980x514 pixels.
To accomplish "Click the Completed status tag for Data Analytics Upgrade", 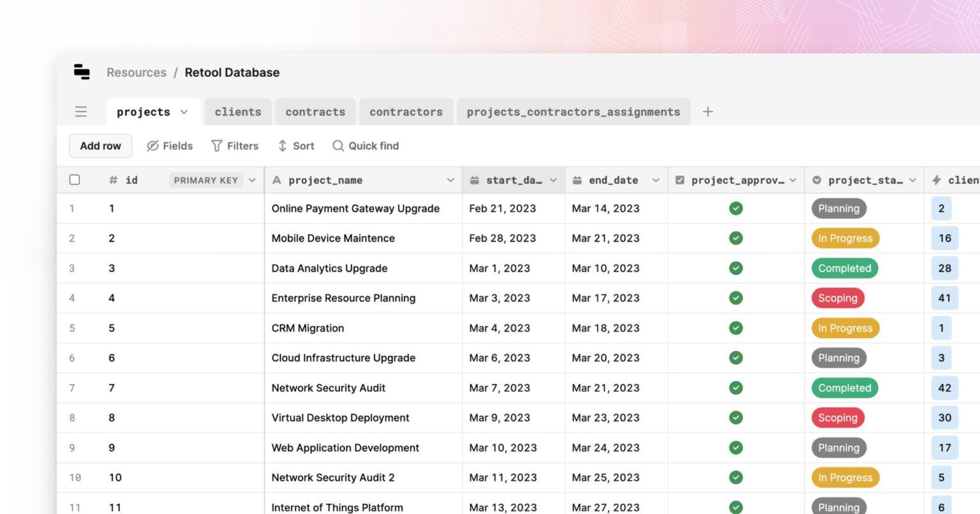I will click(x=844, y=268).
